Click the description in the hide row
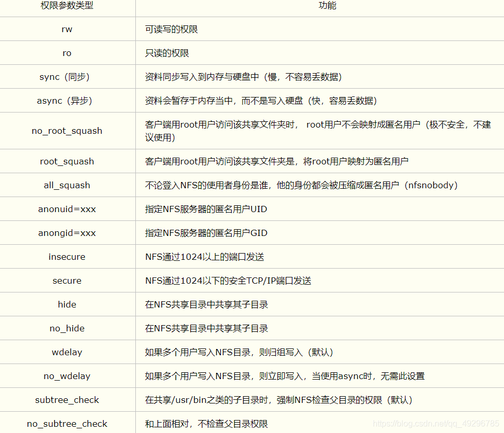Screen dimensions: 504x433 [x=206, y=304]
